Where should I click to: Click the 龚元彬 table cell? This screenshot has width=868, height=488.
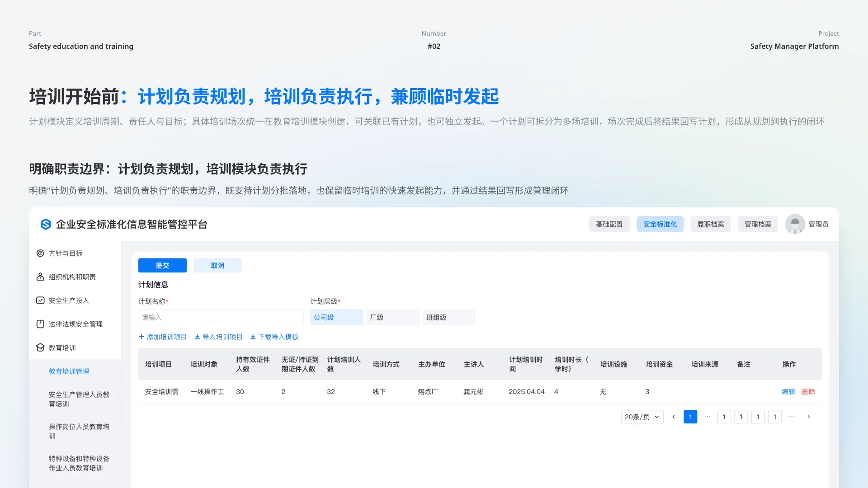click(x=473, y=391)
